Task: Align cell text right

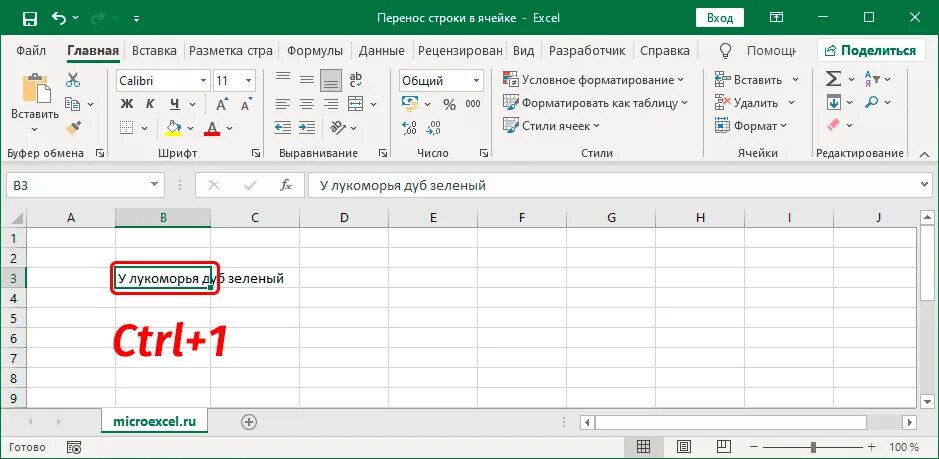Action: (331, 104)
